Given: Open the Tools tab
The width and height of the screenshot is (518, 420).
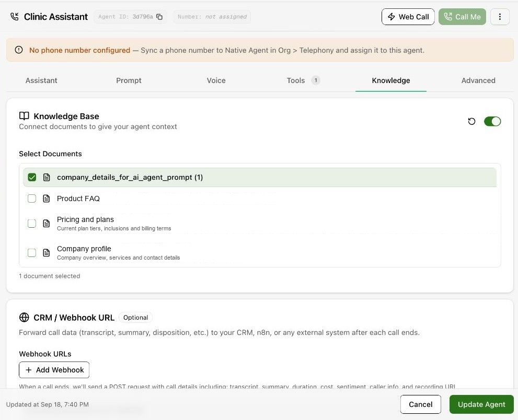Looking at the screenshot, I should click(303, 80).
